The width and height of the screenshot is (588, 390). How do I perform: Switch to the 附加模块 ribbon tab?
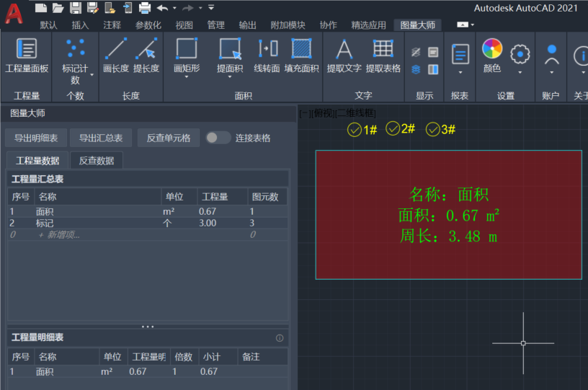coord(288,25)
